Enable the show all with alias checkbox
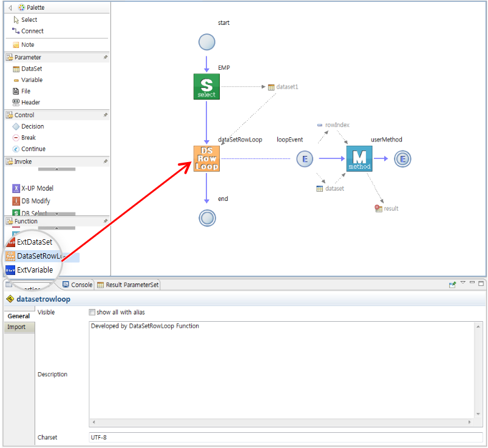Viewport: 488px width, 448px height. click(92, 313)
